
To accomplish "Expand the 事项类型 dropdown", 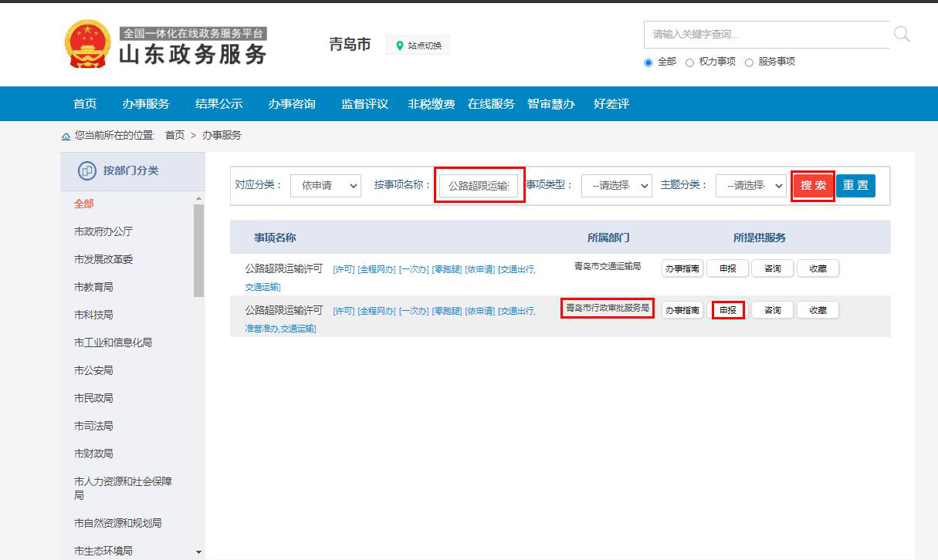I will (x=616, y=186).
